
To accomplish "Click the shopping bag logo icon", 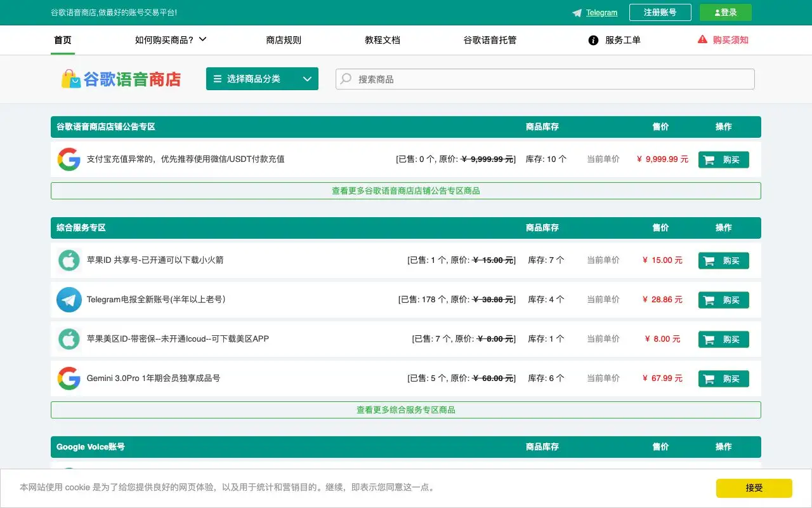I will pyautogui.click(x=70, y=79).
